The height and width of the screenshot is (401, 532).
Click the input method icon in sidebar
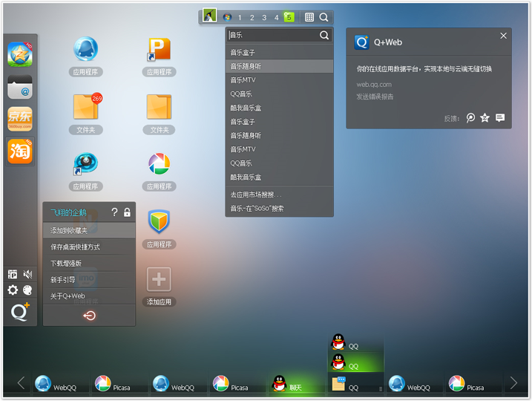pos(13,274)
